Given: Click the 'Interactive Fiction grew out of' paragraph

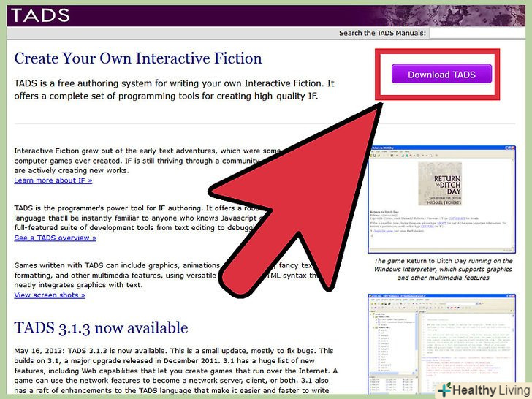Looking at the screenshot, I should pyautogui.click(x=148, y=161).
